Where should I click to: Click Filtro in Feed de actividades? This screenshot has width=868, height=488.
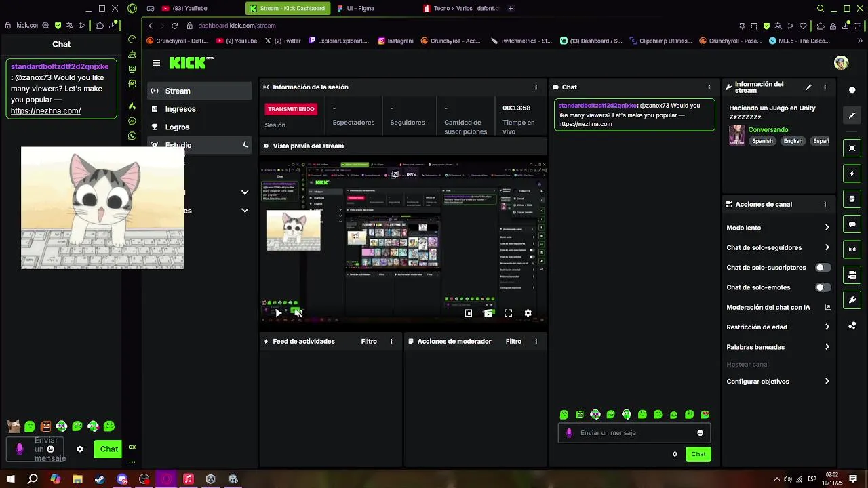pyautogui.click(x=369, y=342)
